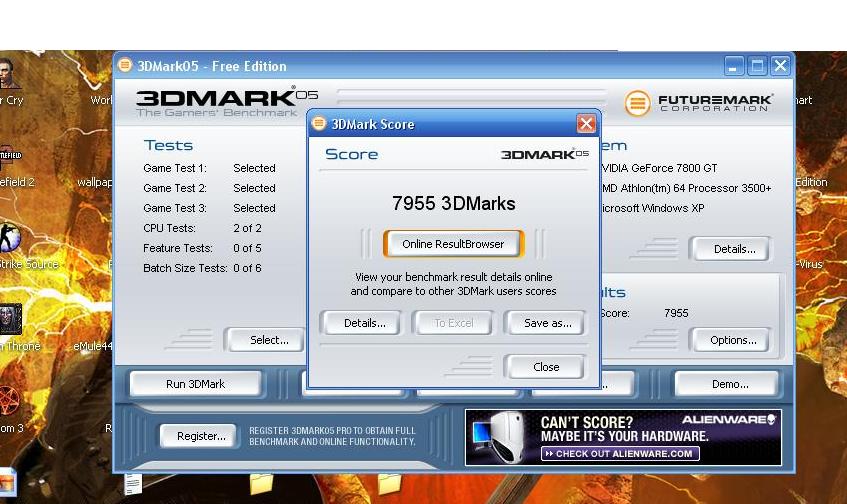
Task: Select the right folder icon on desktop
Action: point(389,484)
